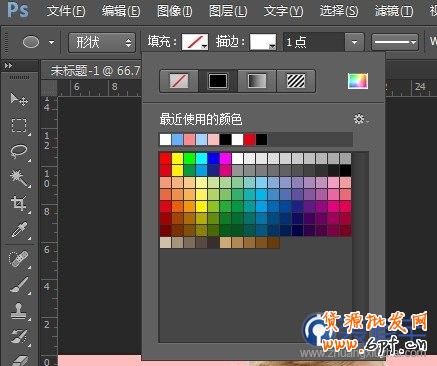
Task: Open the 图层(L) menu
Action: [228, 11]
